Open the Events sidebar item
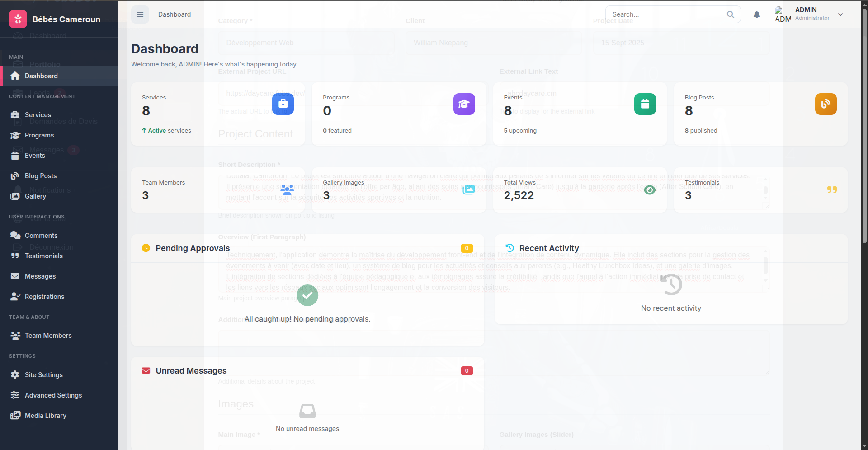This screenshot has height=450, width=868. (x=35, y=156)
